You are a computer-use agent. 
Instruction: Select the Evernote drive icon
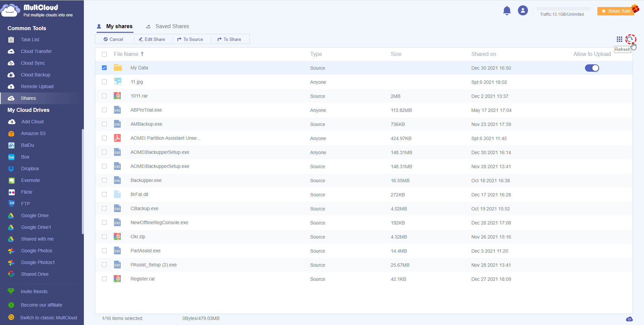[11, 181]
